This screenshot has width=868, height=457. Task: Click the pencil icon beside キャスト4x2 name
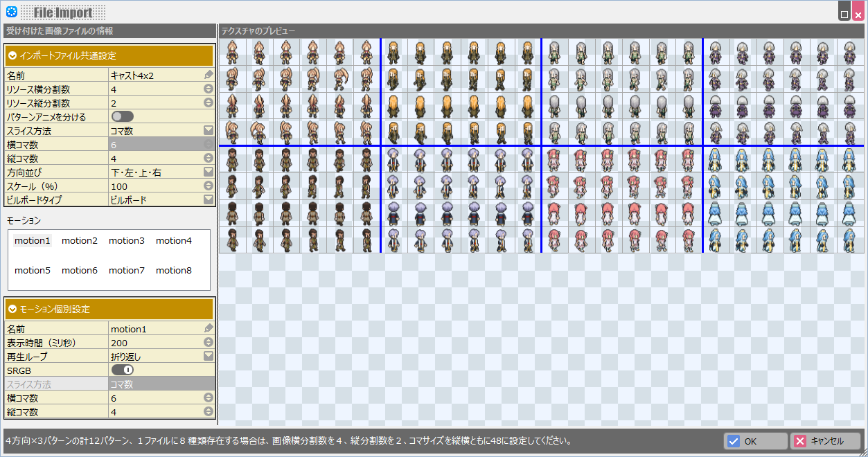[x=209, y=75]
